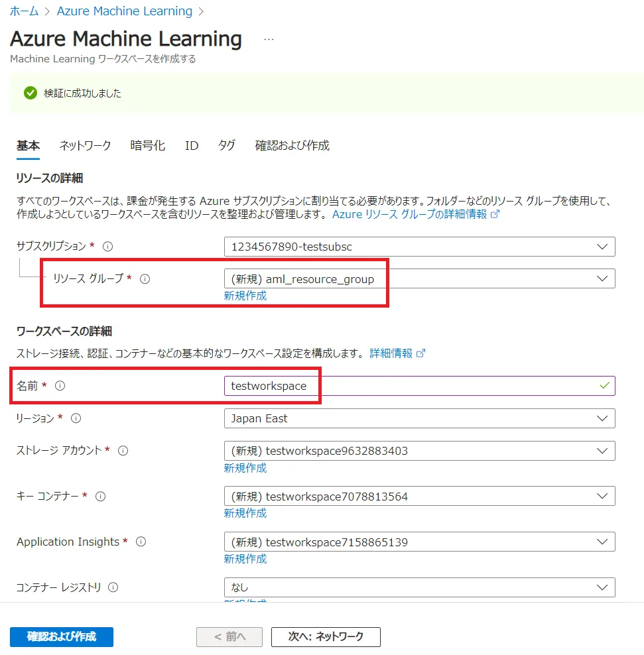The width and height of the screenshot is (644, 655).
Task: Expand the リージョン dropdown showing Japan East
Action: (x=419, y=418)
